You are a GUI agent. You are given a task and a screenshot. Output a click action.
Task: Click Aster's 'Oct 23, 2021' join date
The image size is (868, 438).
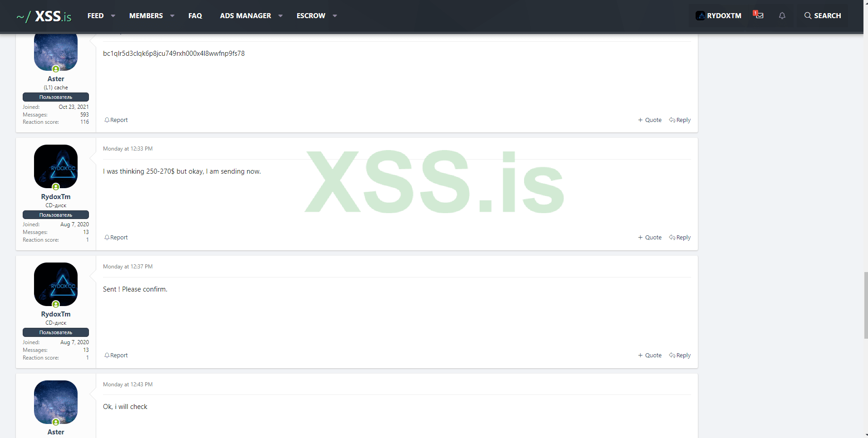(x=74, y=107)
